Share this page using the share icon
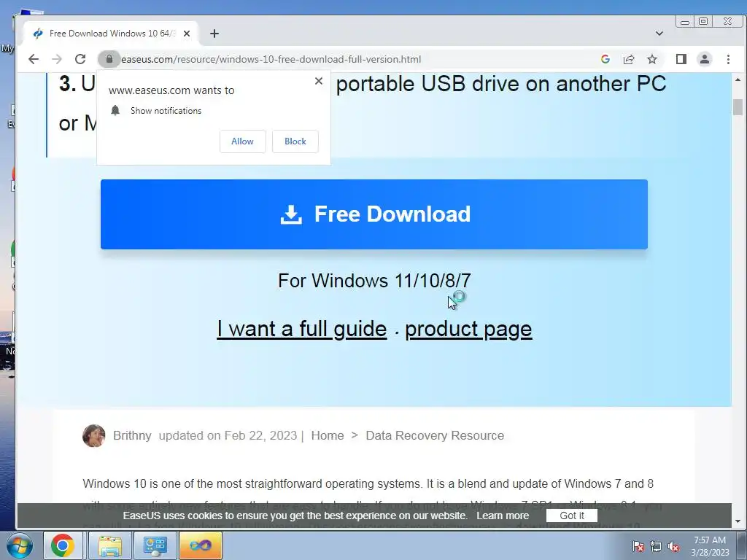Viewport: 747px width, 560px height. pos(629,59)
